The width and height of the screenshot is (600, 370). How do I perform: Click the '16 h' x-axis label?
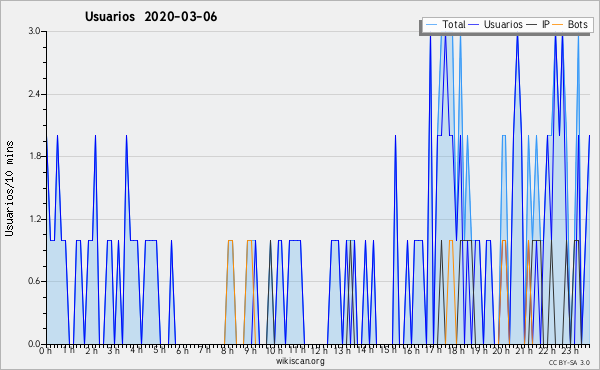pyautogui.click(x=411, y=351)
